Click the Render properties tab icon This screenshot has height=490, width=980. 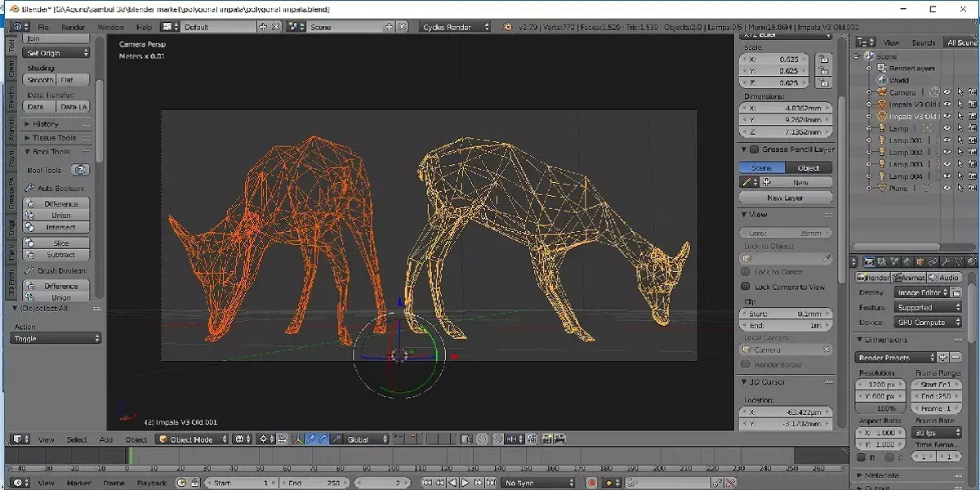tap(869, 262)
